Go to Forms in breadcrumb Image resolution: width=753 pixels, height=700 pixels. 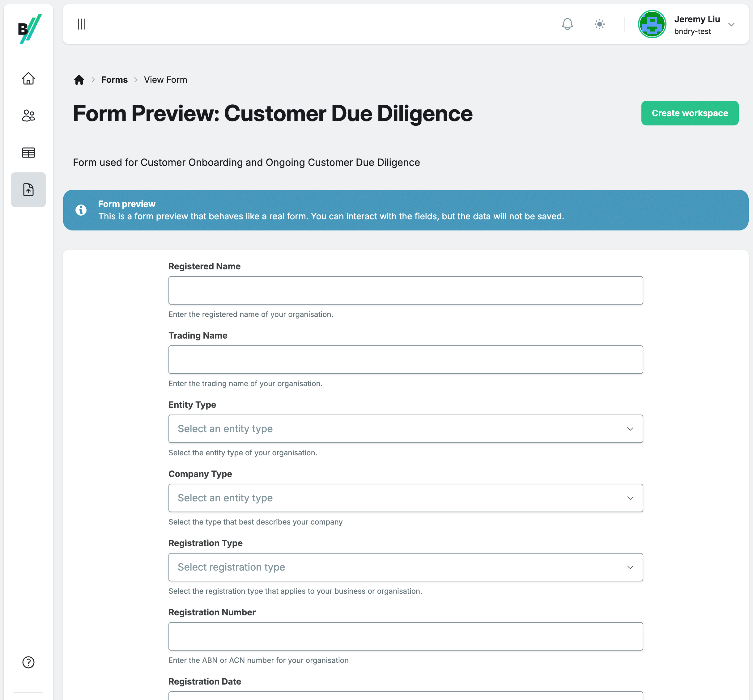coord(114,80)
